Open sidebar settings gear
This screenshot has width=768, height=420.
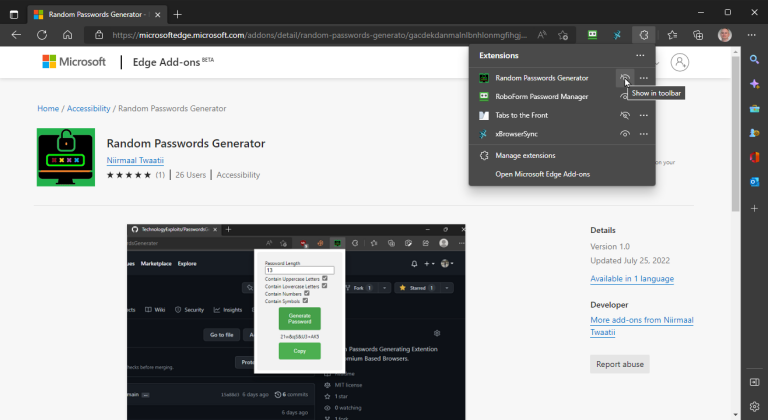[x=754, y=406]
